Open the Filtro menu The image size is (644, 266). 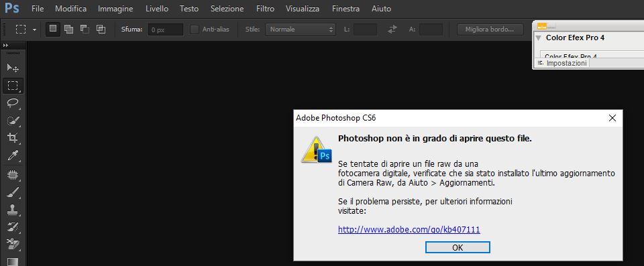266,8
